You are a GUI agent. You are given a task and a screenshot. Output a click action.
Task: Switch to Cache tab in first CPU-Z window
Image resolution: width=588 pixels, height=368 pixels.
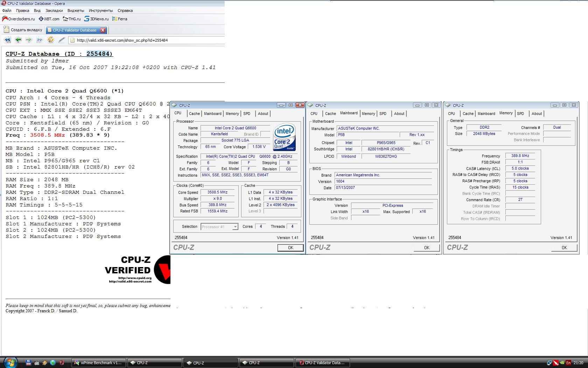[x=194, y=114]
